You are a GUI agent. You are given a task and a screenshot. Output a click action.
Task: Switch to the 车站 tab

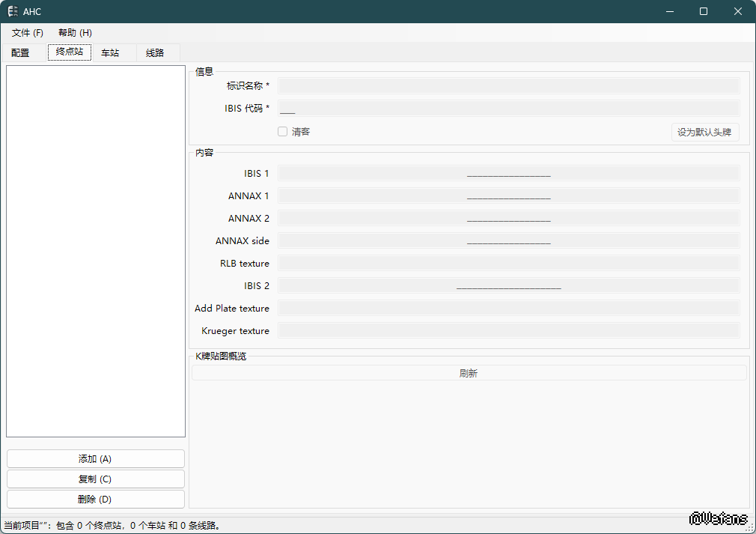[111, 53]
